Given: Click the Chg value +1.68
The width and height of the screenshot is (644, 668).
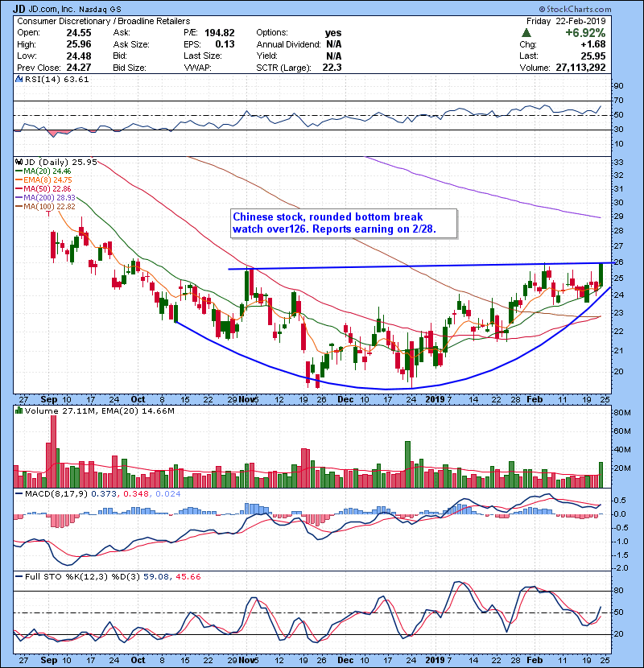Looking at the screenshot, I should tap(593, 44).
